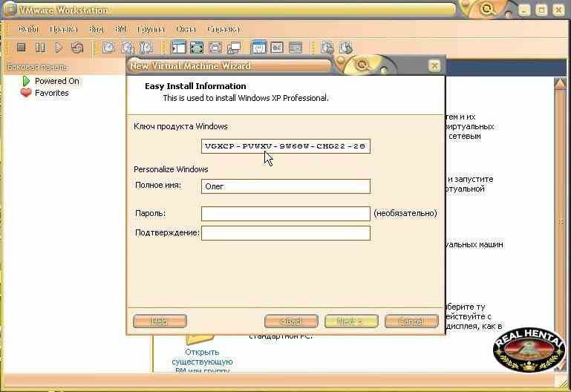Close the New Virtual Machine Wizard dialog
This screenshot has height=392, width=571.
[434, 65]
